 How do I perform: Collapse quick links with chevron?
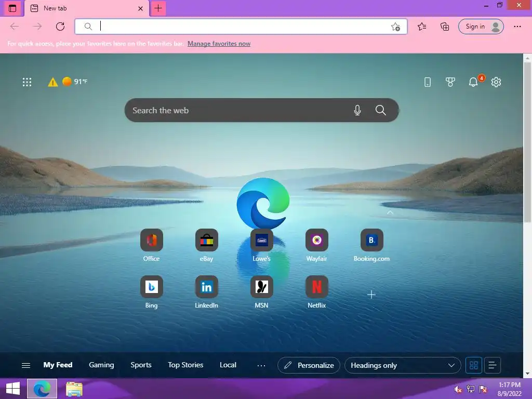pos(390,212)
